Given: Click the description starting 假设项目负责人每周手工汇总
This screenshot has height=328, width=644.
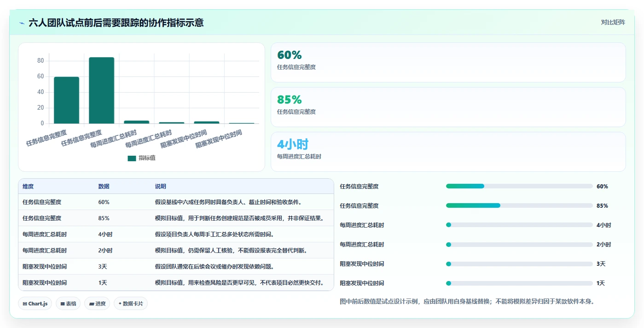Looking at the screenshot, I should tap(215, 234).
